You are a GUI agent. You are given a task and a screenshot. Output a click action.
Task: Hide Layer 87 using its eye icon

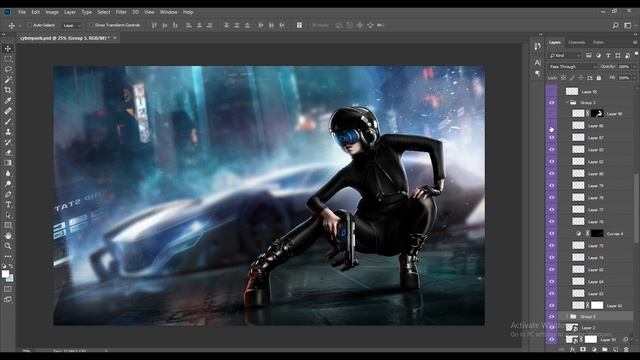[551, 138]
